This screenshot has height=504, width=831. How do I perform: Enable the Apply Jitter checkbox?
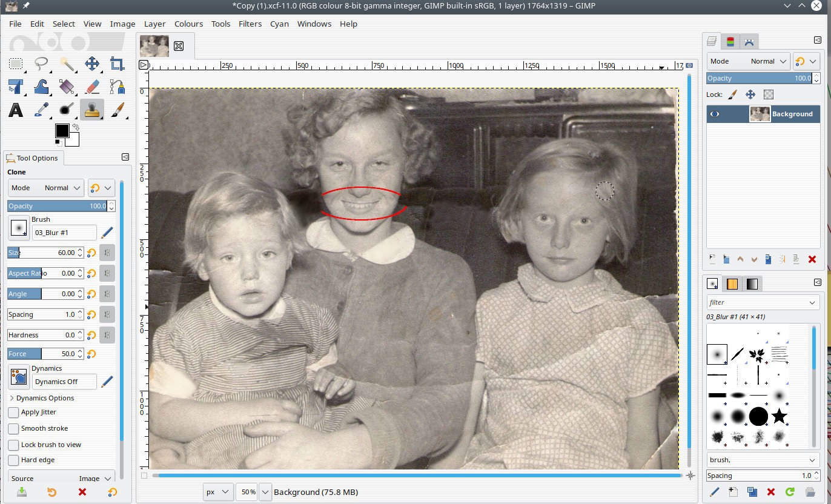pos(13,412)
